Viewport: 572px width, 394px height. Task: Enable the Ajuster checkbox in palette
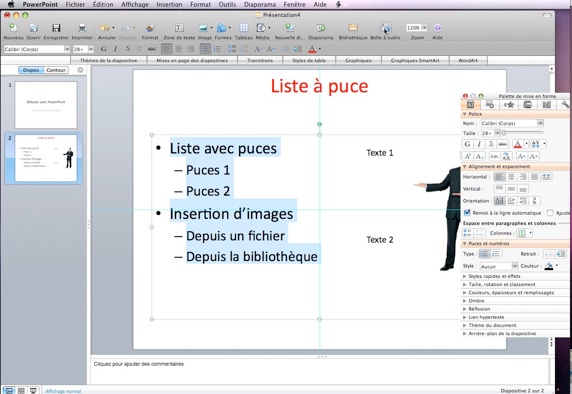point(550,213)
